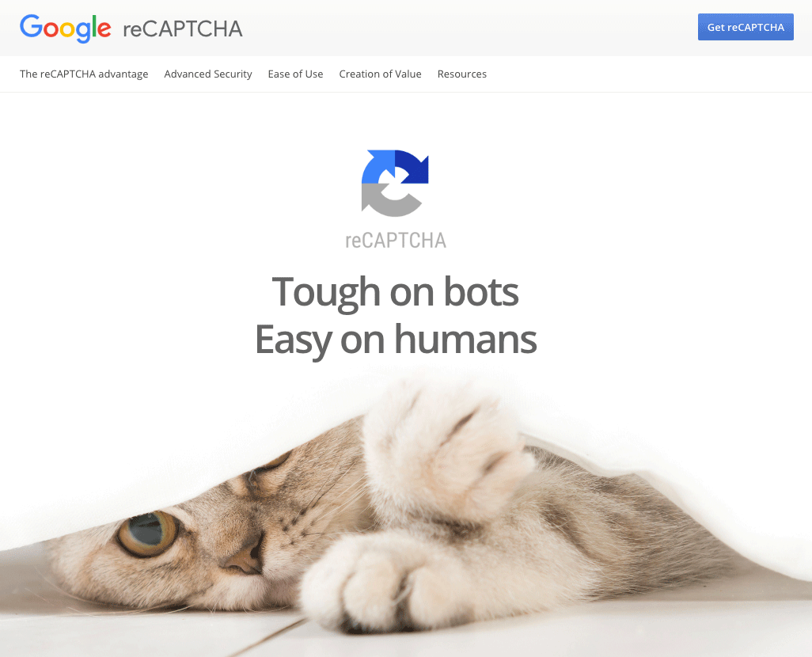
Task: Open The reCAPTCHA advantage section
Action: [x=84, y=74]
